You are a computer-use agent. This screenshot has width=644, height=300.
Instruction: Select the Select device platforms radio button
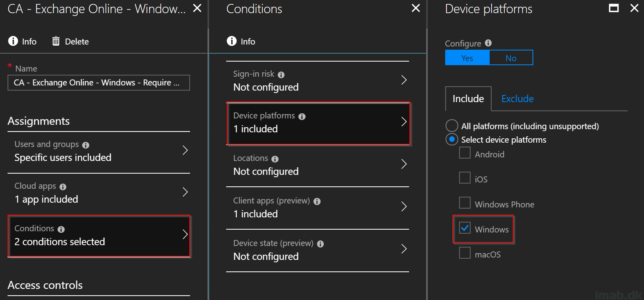coord(452,139)
